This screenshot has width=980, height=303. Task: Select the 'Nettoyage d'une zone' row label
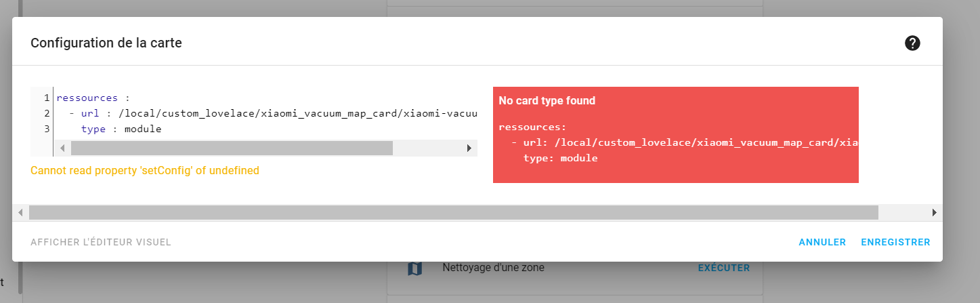tap(493, 268)
